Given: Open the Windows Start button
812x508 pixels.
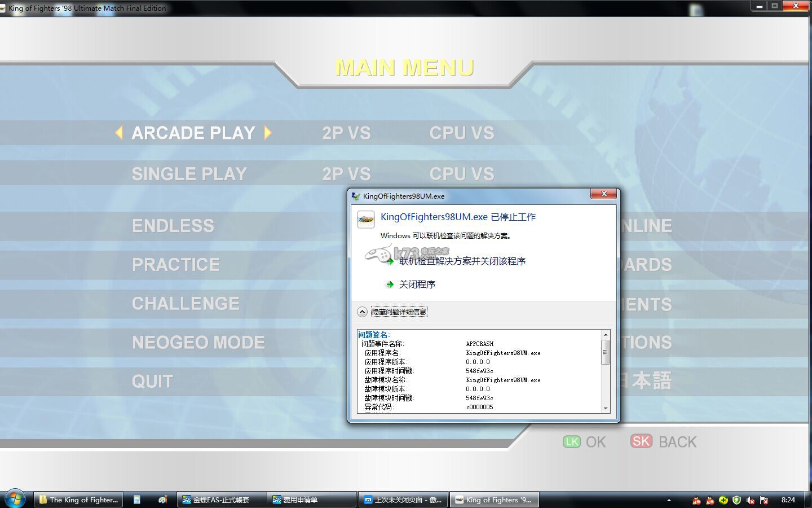Looking at the screenshot, I should (x=15, y=499).
